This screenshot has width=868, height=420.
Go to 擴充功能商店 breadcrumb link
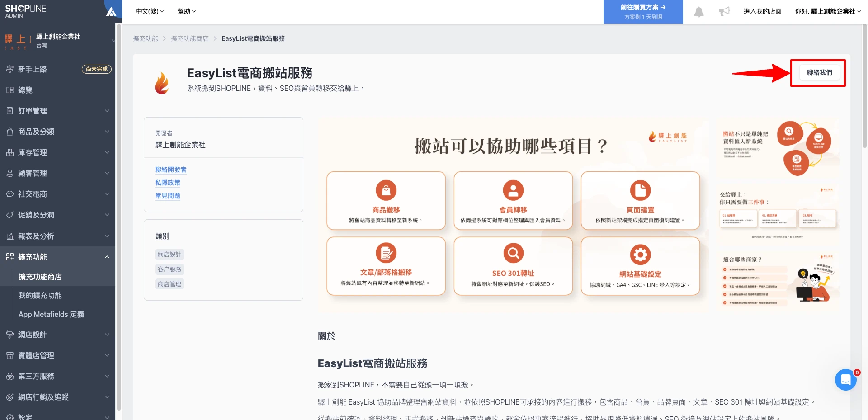point(190,38)
